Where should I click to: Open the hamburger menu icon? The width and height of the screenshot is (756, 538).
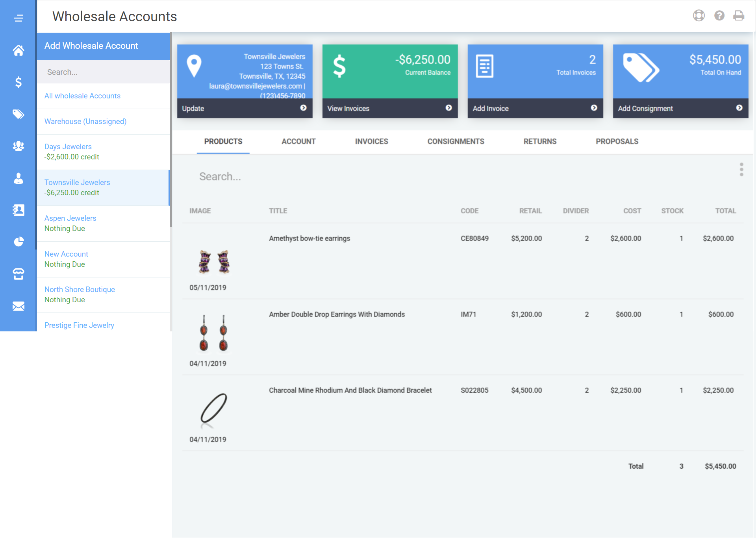(18, 18)
